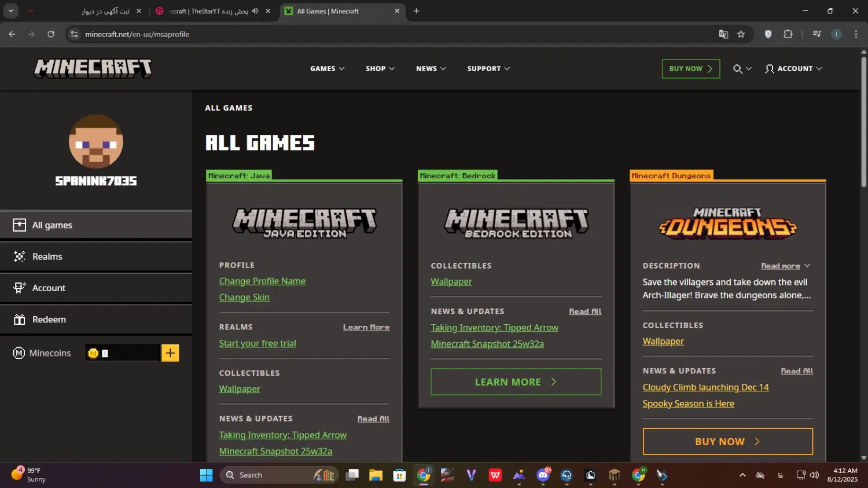The width and height of the screenshot is (868, 488).
Task: Click BUY NOW in Dungeons card
Action: click(x=728, y=442)
